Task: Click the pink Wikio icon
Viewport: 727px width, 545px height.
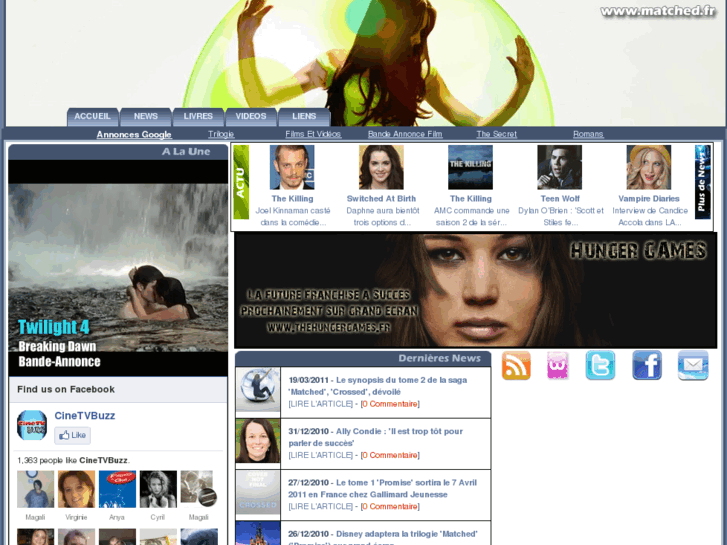Action: [557, 365]
